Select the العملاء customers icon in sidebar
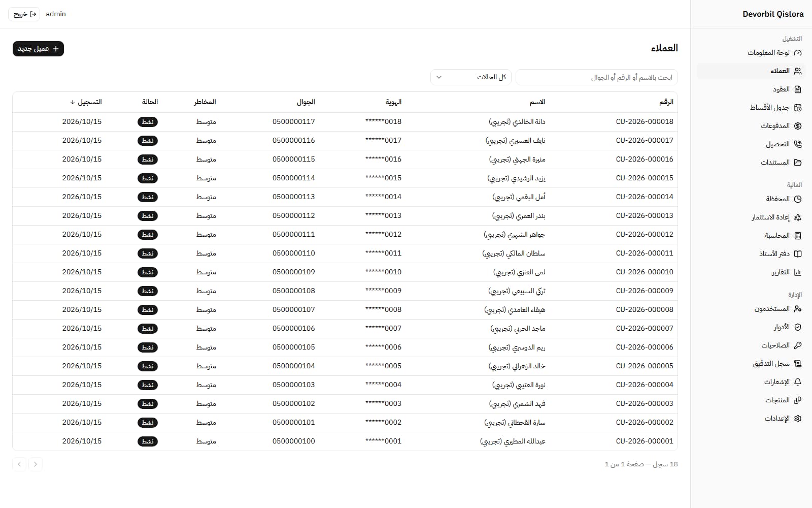Viewport: 812px width, 508px height. tap(798, 71)
